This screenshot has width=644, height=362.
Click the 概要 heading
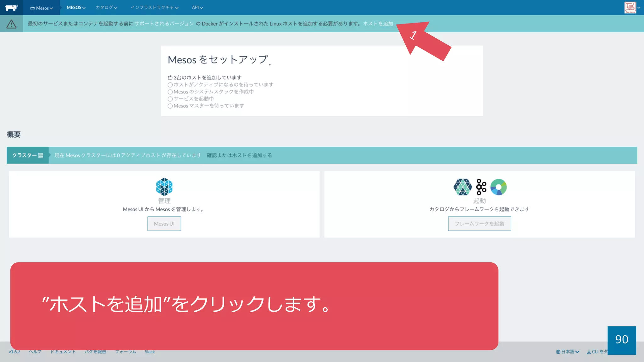click(x=14, y=134)
